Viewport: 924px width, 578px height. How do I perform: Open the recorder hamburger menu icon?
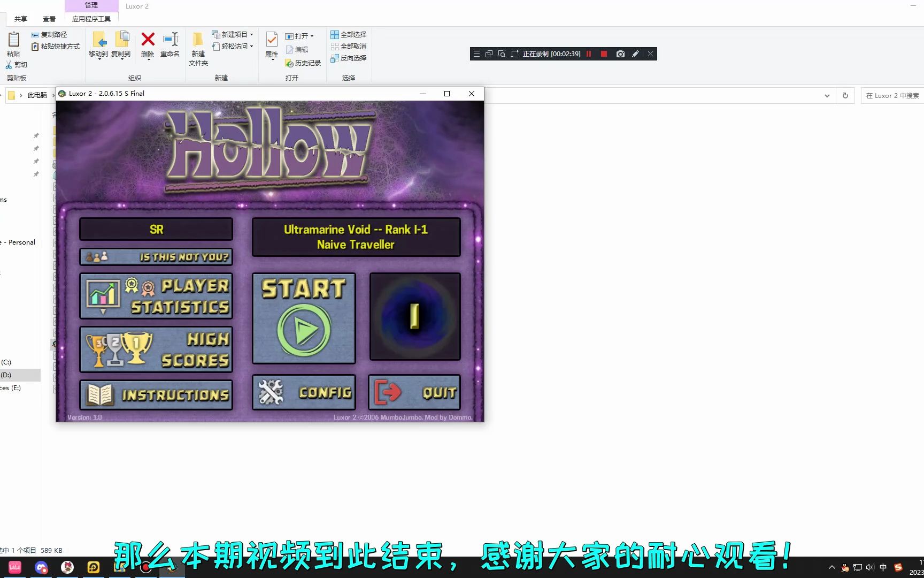[x=476, y=54]
